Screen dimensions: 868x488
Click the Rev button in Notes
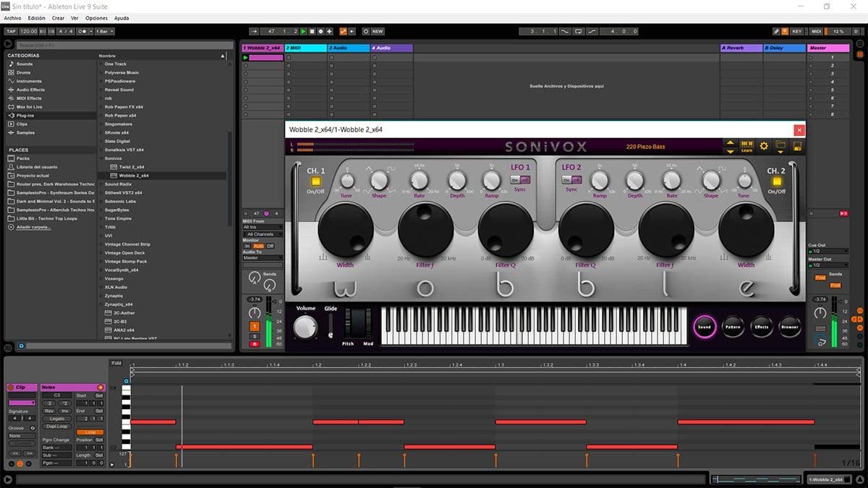point(50,411)
